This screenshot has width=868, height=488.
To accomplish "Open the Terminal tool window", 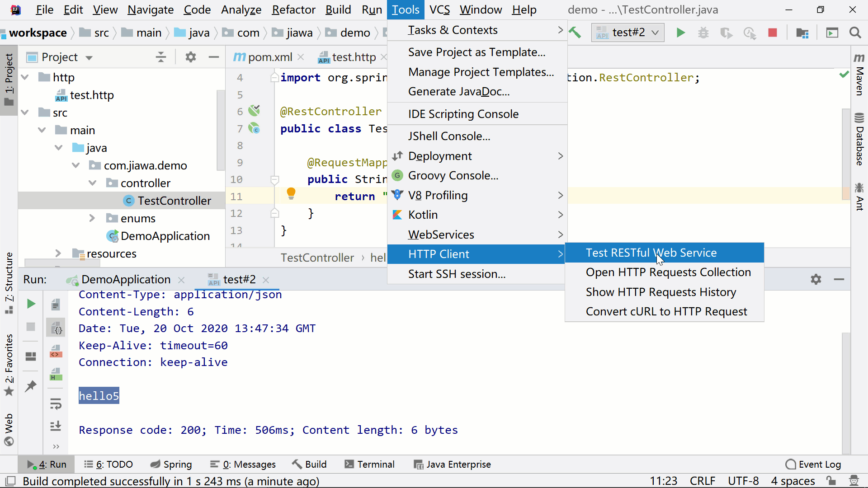I will pos(369,465).
